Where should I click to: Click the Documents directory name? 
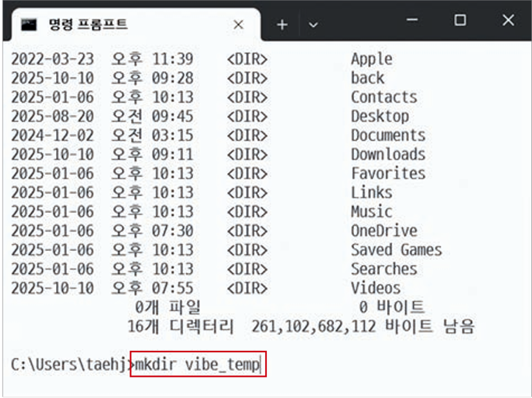point(388,135)
